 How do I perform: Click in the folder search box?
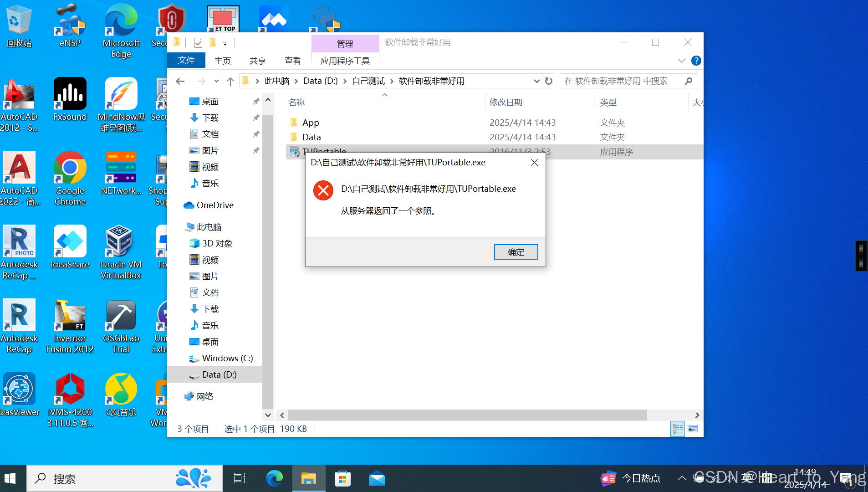click(628, 81)
